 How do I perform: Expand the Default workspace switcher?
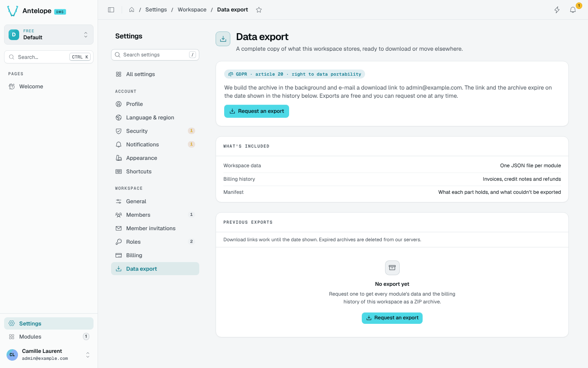(x=49, y=34)
